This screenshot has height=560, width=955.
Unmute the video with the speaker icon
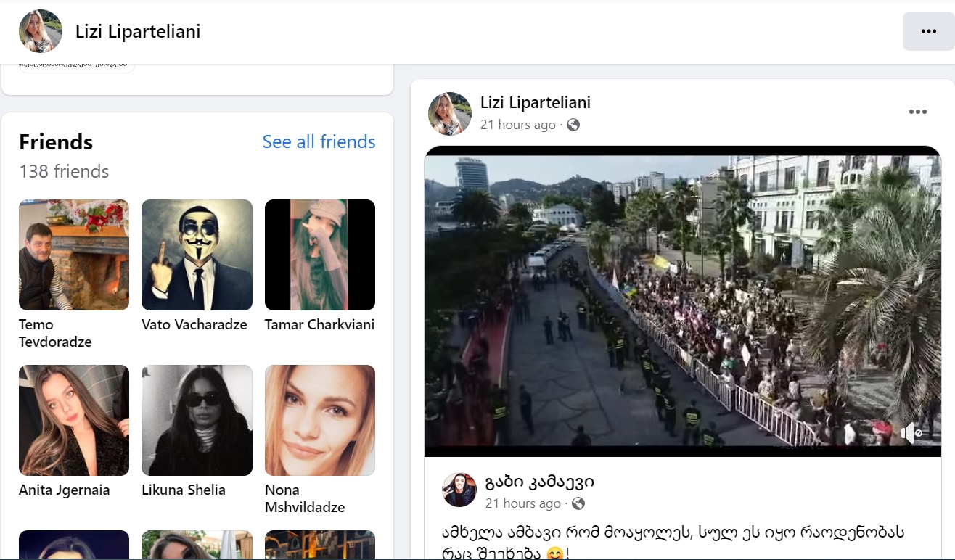tap(911, 433)
